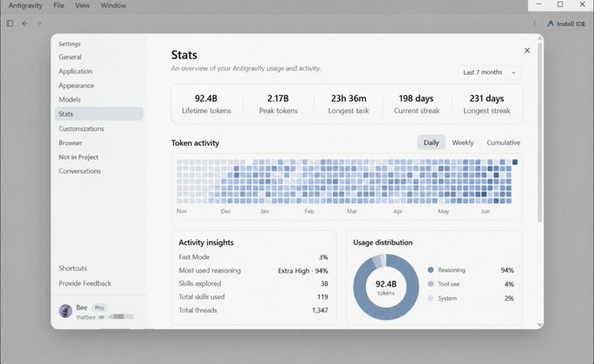Click the Jun label on heatmap axis
The height and width of the screenshot is (364, 594).
pyautogui.click(x=486, y=211)
